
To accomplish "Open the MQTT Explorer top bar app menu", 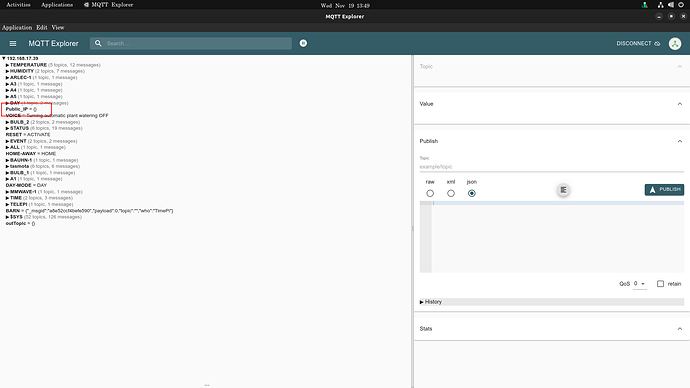I will point(109,5).
